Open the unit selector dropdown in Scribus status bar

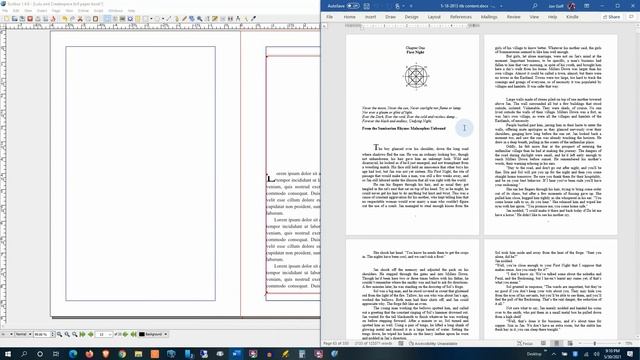click(x=7, y=334)
